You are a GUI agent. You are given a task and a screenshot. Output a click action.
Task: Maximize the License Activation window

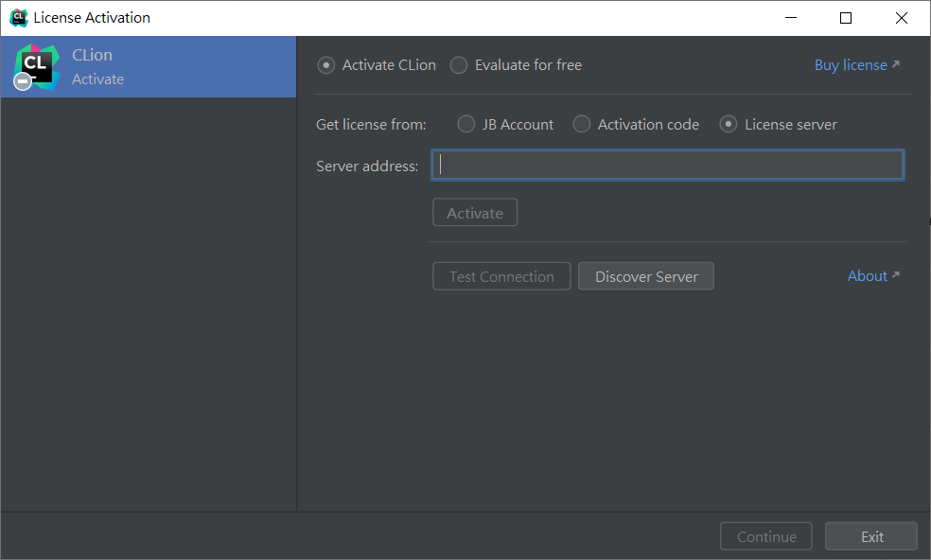pos(846,18)
